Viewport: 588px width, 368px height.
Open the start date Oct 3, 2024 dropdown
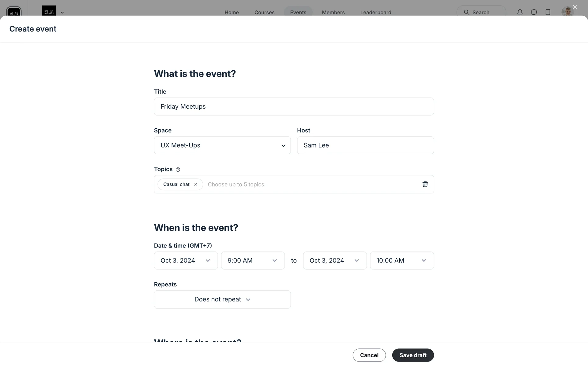[186, 261]
